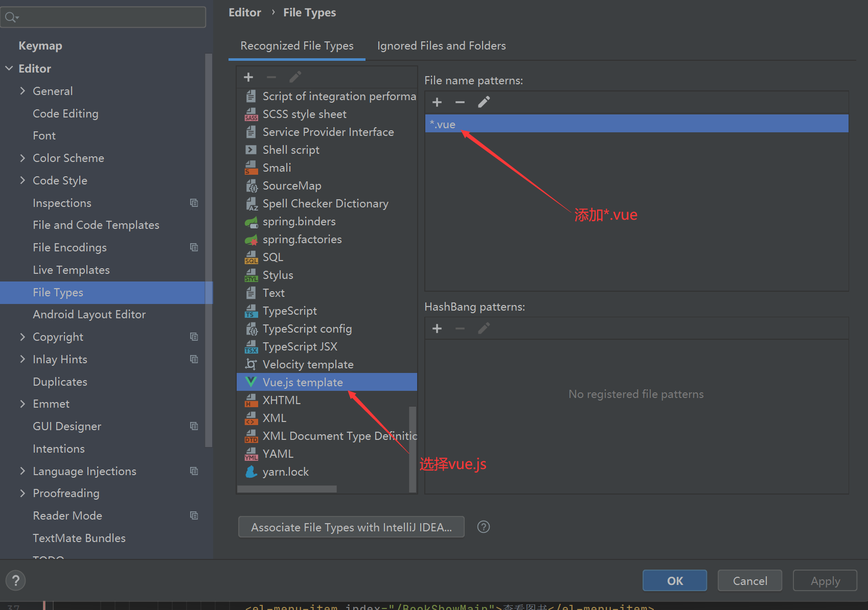Edit file type pencil icon
The height and width of the screenshot is (610, 868).
click(295, 77)
